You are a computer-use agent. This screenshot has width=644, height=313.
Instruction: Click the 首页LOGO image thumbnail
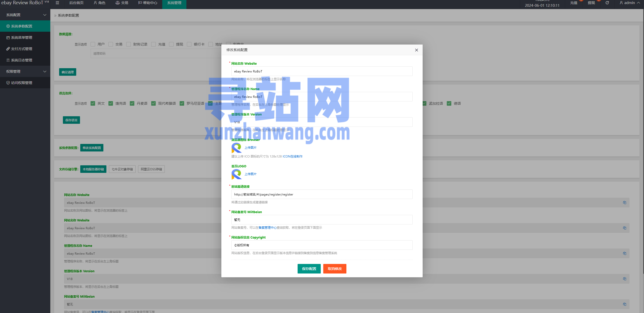[x=236, y=174]
